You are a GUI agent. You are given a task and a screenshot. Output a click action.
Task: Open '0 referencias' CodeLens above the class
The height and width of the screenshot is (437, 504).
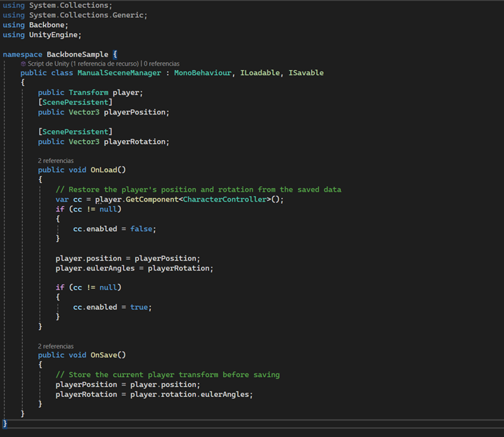162,64
